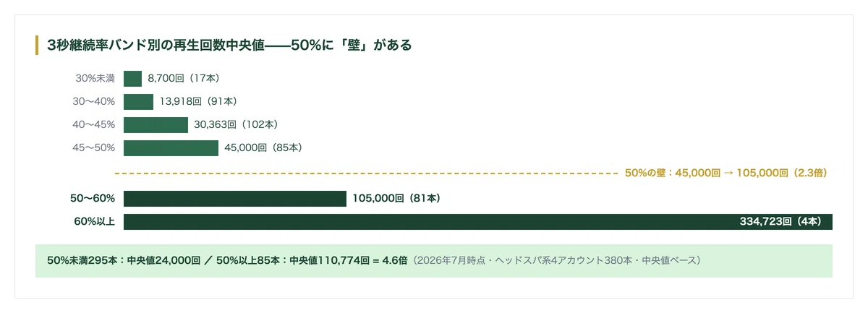Screen dimensions: 868x313
Task: Click the 8,700回(17本) value label
Action: (x=183, y=78)
